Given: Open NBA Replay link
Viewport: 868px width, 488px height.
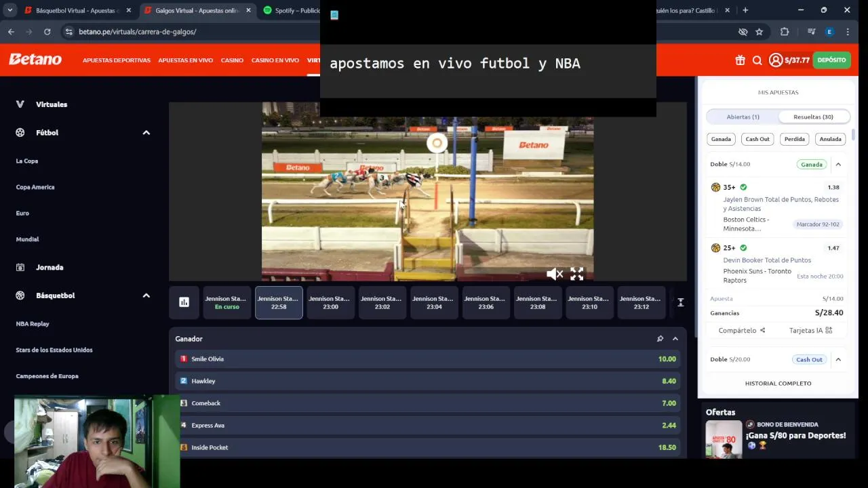Looking at the screenshot, I should pos(33,324).
